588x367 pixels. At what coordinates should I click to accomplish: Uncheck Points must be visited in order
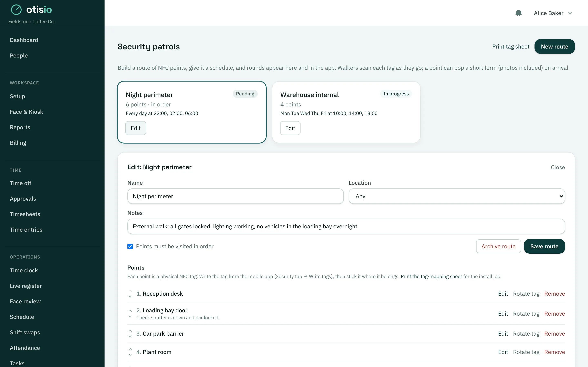(130, 246)
